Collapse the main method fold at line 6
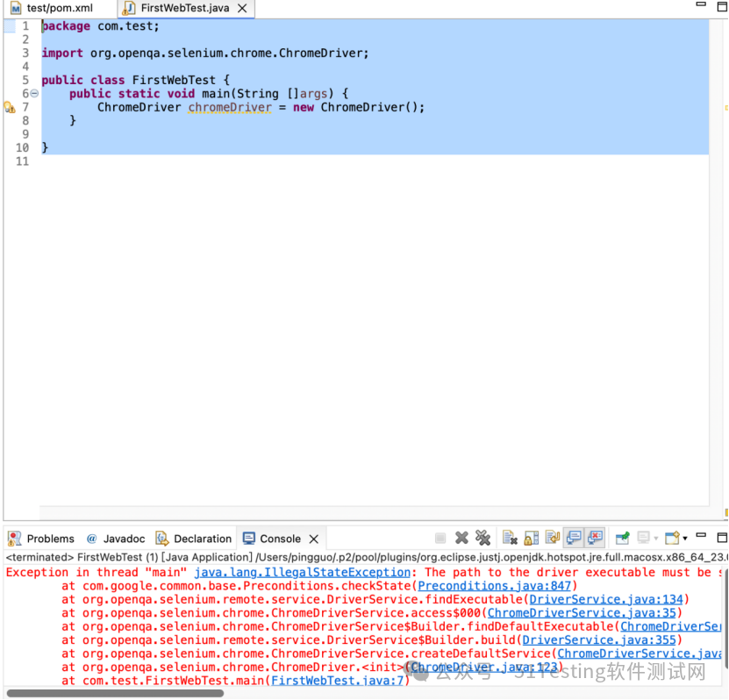 [33, 93]
